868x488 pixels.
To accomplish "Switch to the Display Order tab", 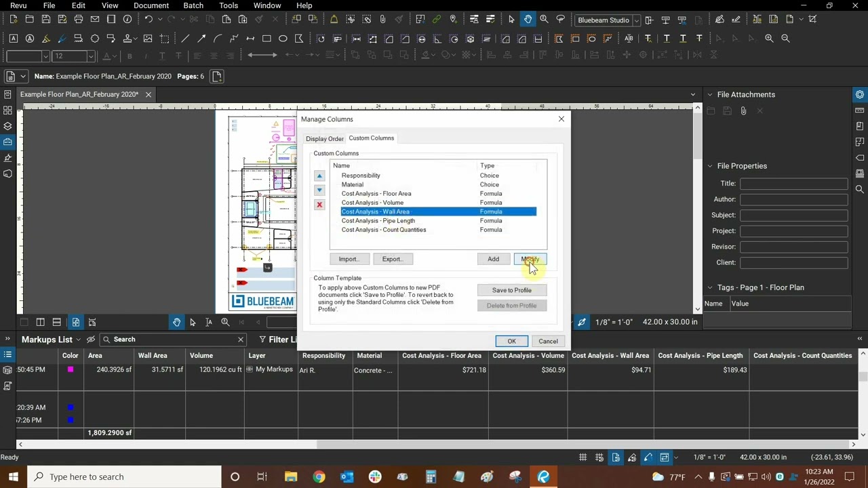I will [x=324, y=139].
